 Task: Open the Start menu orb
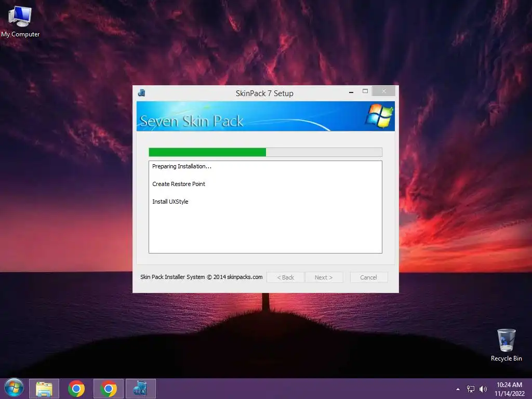(x=14, y=388)
